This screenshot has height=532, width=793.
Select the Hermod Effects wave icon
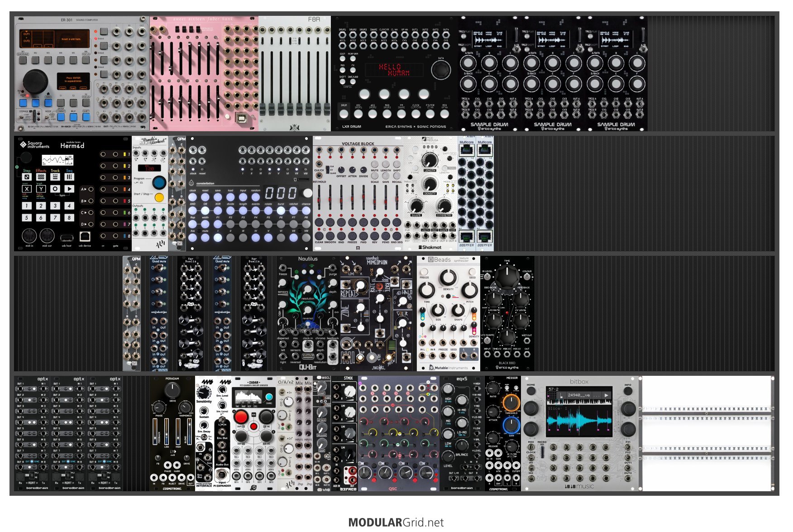41,177
